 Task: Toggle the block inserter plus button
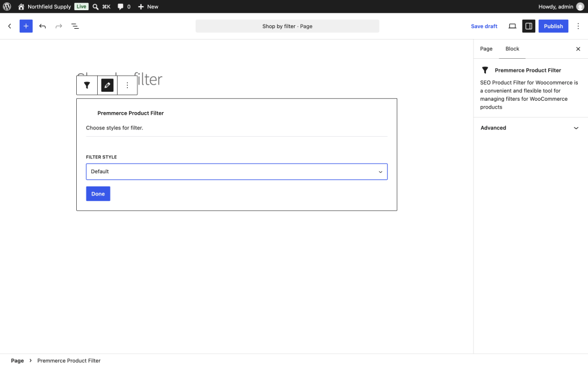[26, 26]
